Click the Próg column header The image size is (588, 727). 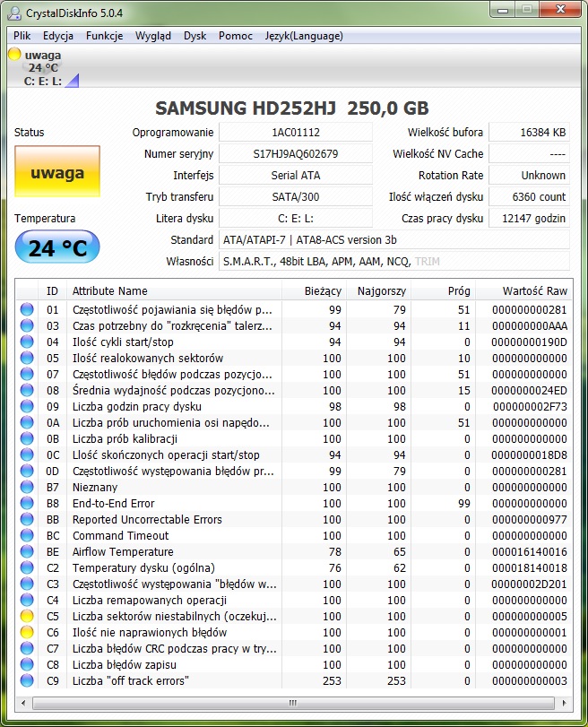pos(444,290)
